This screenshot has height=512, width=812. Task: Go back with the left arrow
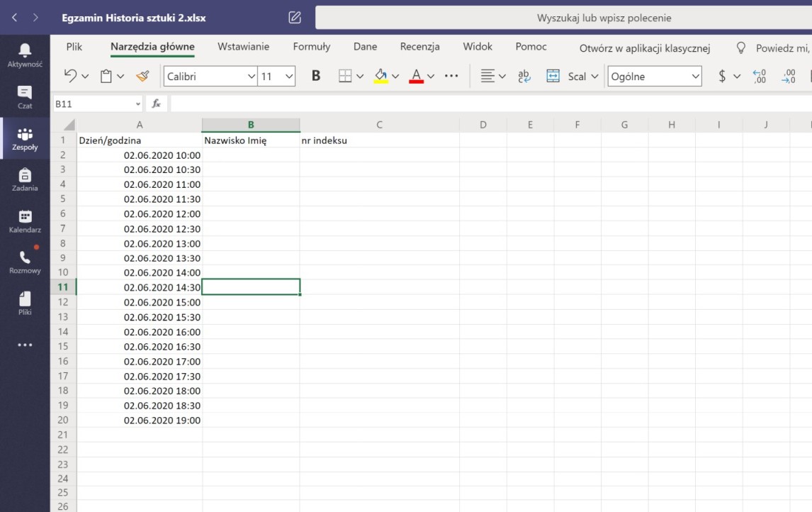[x=14, y=18]
